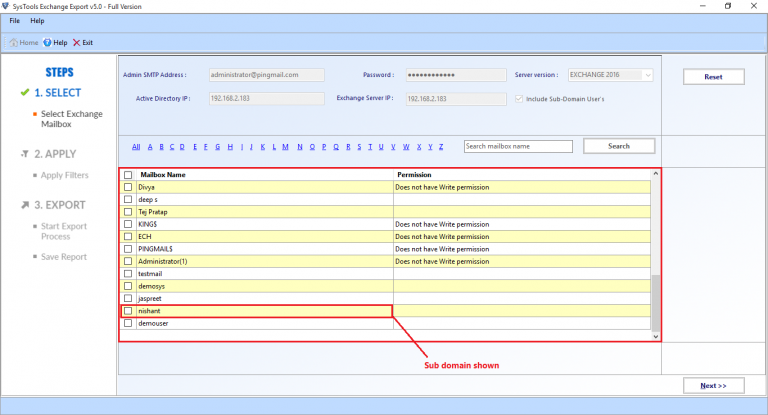
Task: Click the mailbox list scrollbar thumb
Action: 655,303
